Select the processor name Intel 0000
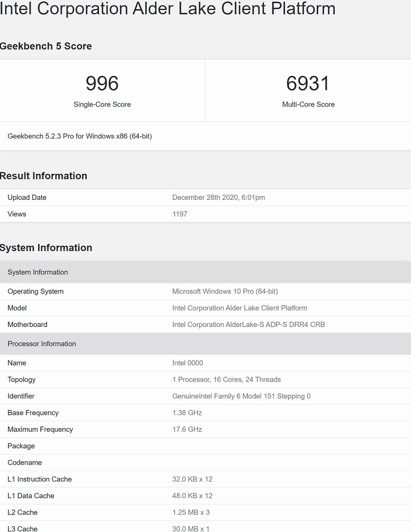 click(187, 363)
